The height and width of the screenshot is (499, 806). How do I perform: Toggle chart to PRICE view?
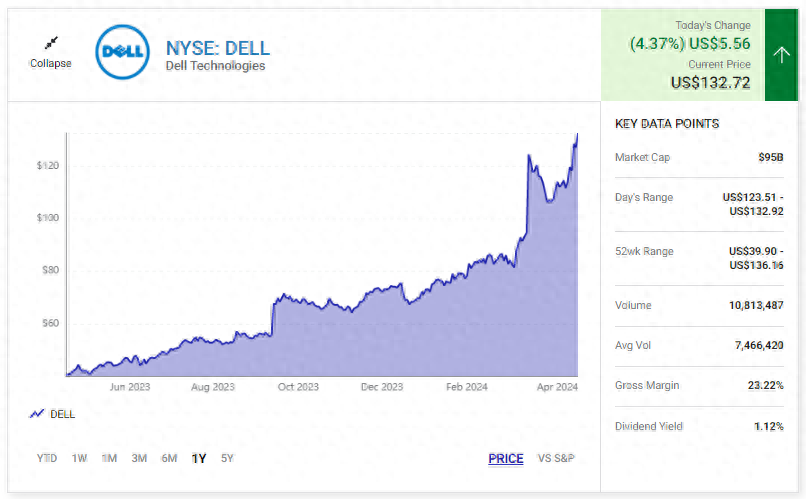(x=505, y=458)
